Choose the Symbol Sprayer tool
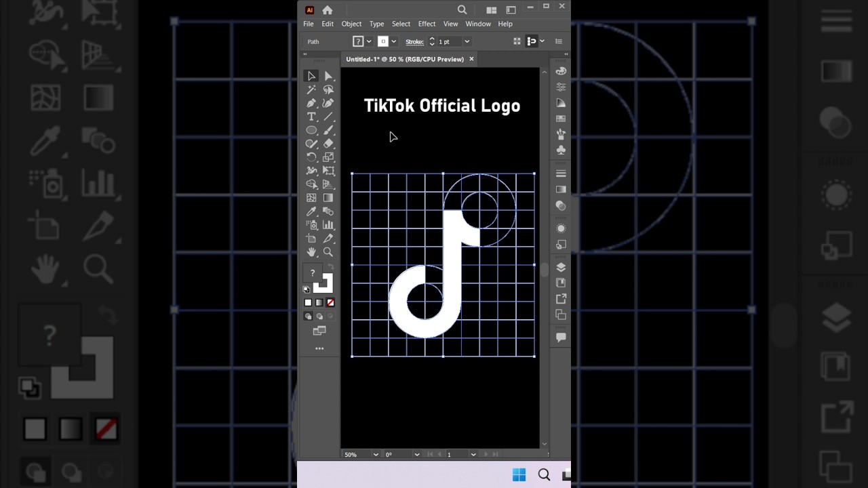Screen dimensions: 868x488 [311, 225]
